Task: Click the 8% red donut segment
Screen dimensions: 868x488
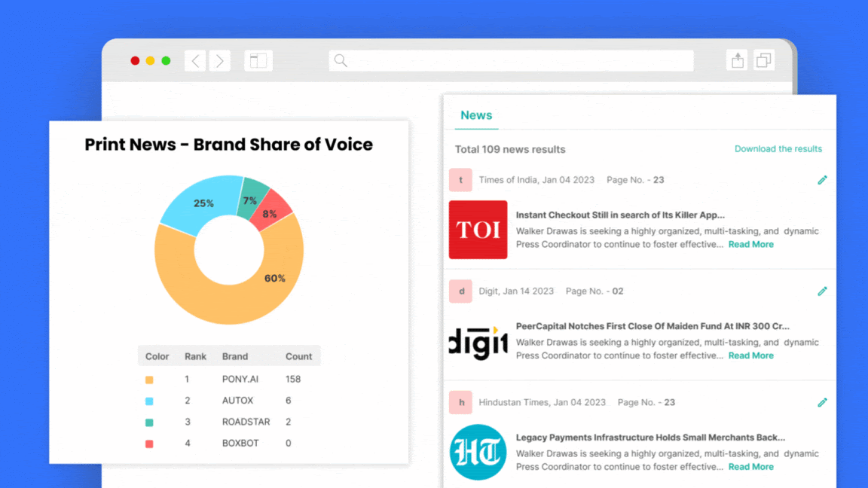Action: point(270,212)
